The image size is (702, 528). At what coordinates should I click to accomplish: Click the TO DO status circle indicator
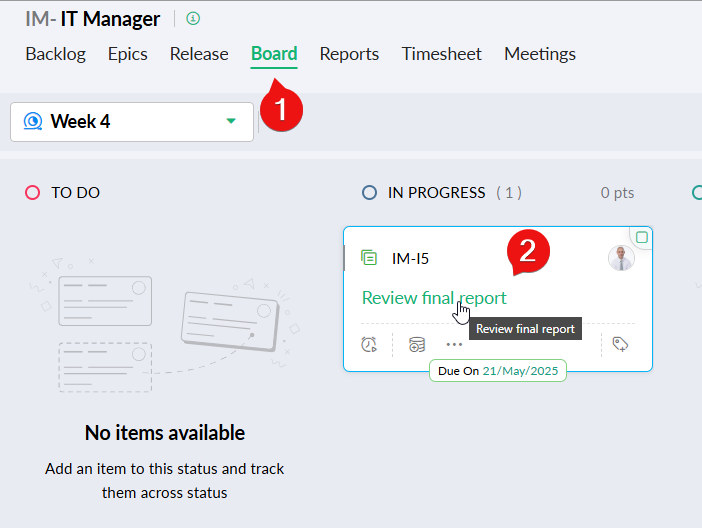33,193
